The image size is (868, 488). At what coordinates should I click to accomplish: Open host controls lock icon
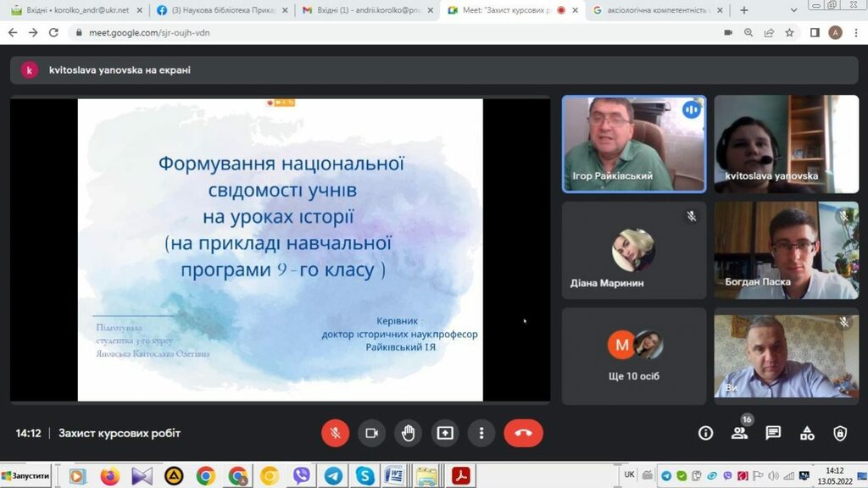coord(840,433)
